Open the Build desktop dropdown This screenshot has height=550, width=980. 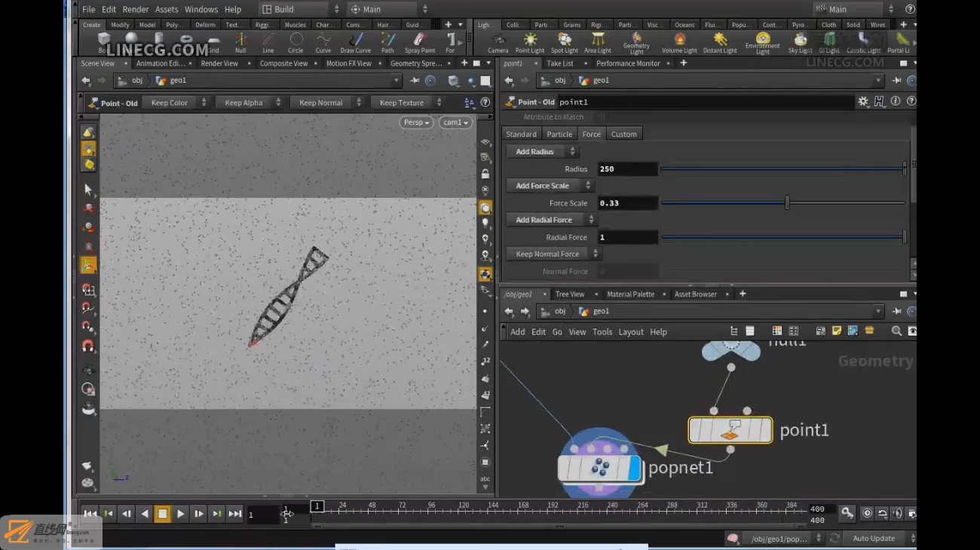coord(300,9)
